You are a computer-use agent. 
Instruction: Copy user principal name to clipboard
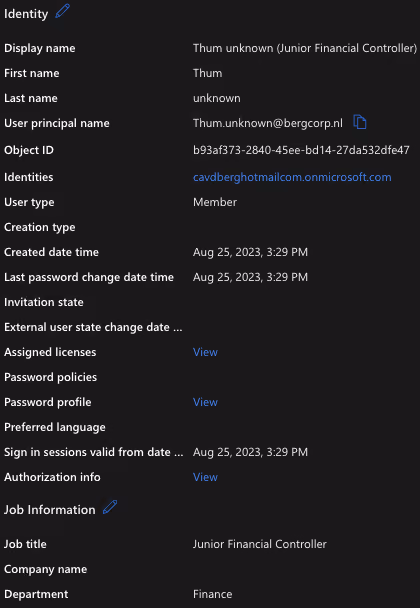(360, 122)
